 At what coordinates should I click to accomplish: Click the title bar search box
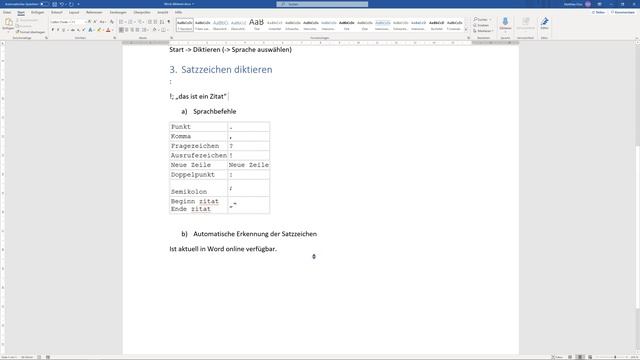tap(322, 4)
